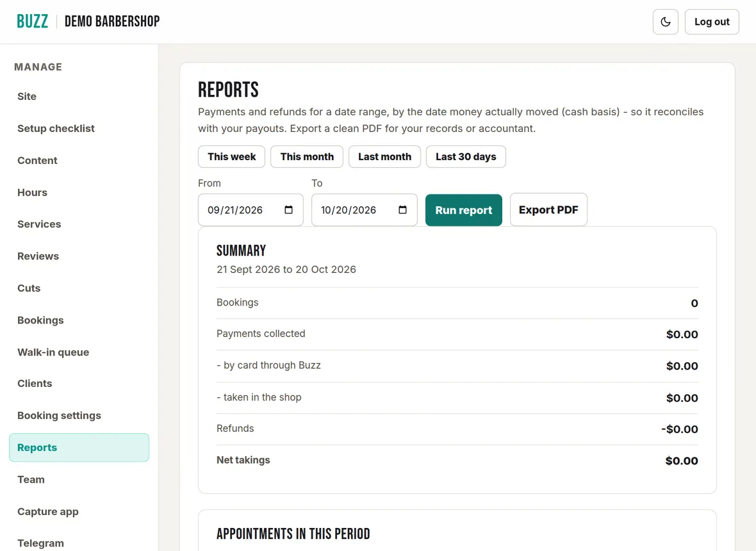Click the Refunds label
This screenshot has width=756, height=551.
point(234,429)
